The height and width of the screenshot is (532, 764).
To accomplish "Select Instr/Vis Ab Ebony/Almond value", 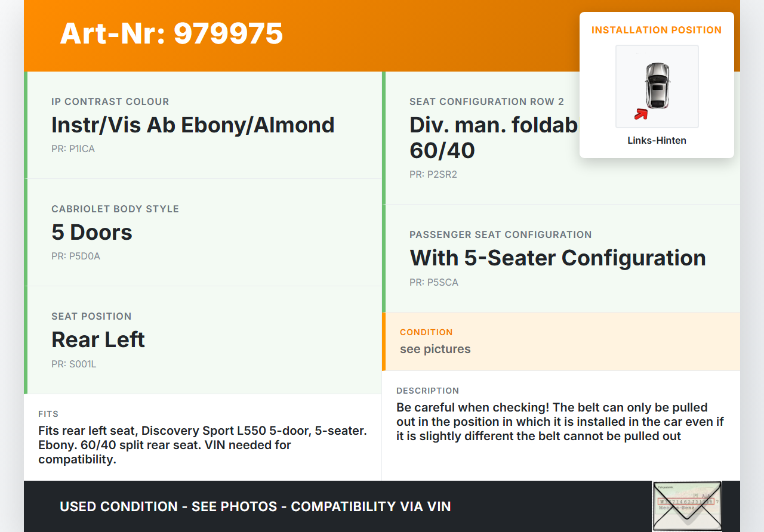I will (193, 125).
